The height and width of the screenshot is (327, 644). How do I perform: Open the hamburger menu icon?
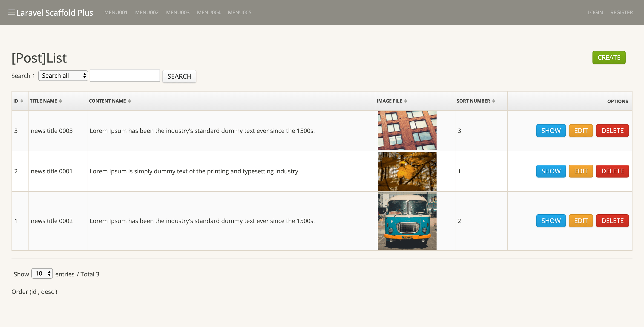11,12
